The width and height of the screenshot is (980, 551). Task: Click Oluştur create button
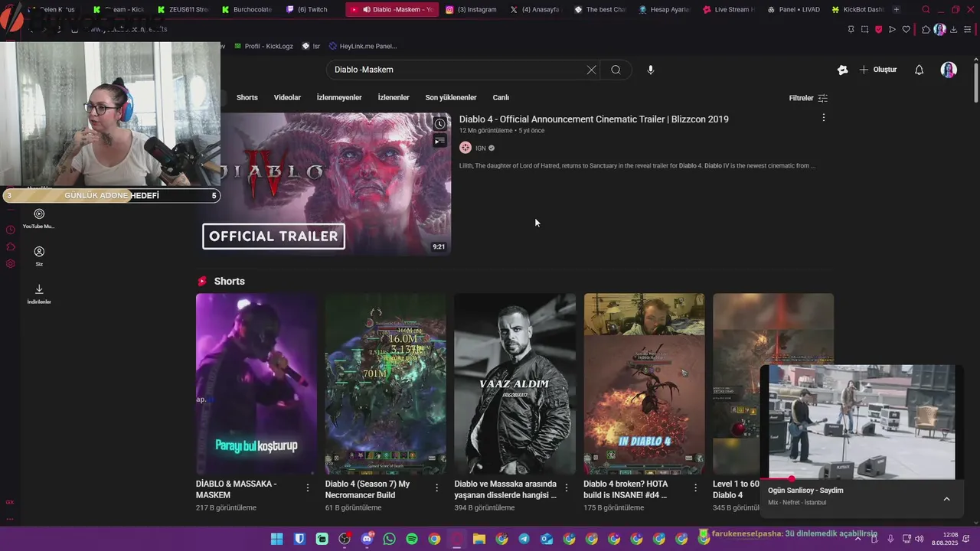tap(878, 70)
